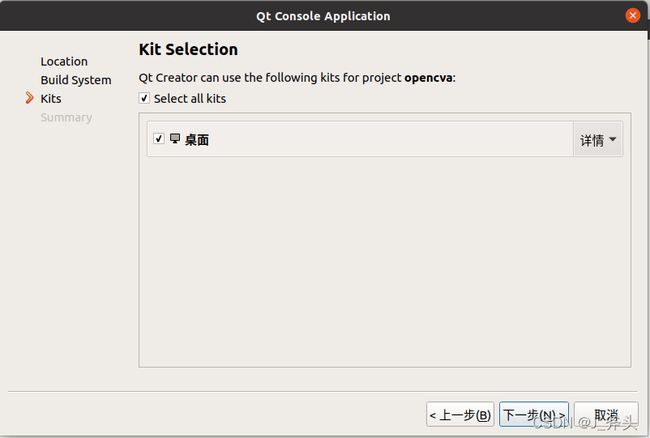Toggle the 桌面 kit checkbox
This screenshot has height=438, width=650.
(159, 138)
